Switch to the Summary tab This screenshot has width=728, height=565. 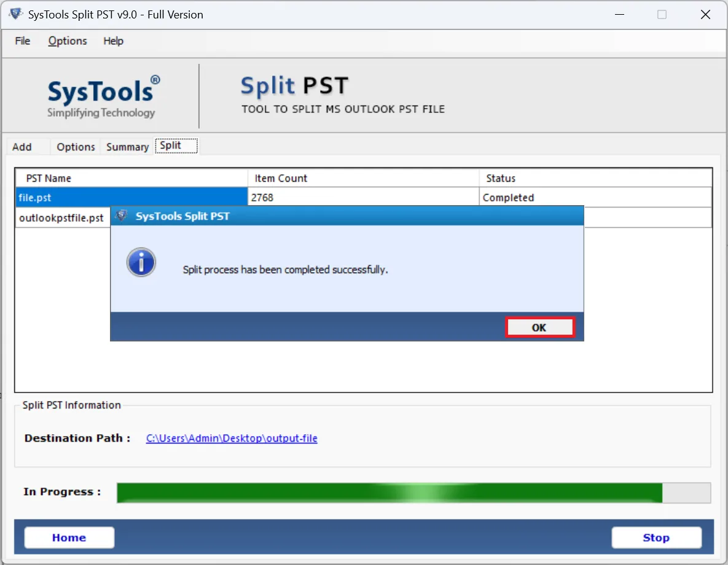[127, 147]
